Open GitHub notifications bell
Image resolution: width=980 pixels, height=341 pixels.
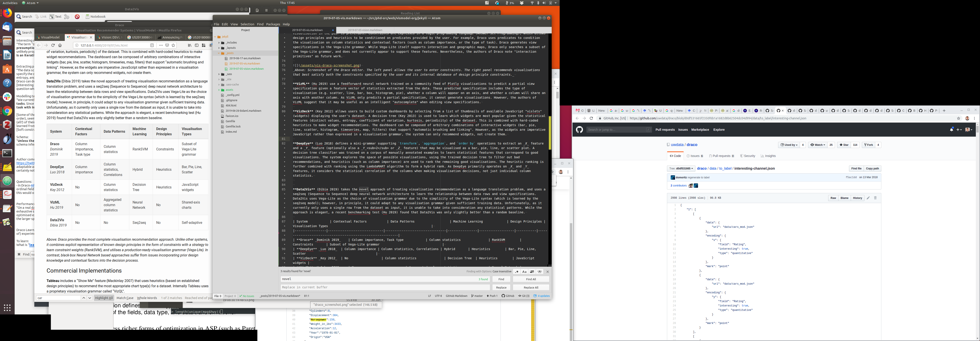click(x=952, y=130)
